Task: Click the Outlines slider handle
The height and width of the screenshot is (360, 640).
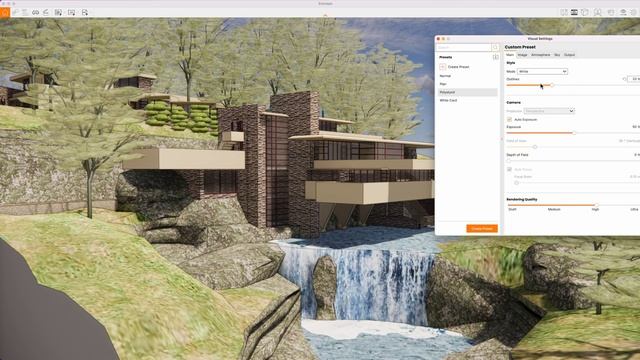Action: point(552,85)
